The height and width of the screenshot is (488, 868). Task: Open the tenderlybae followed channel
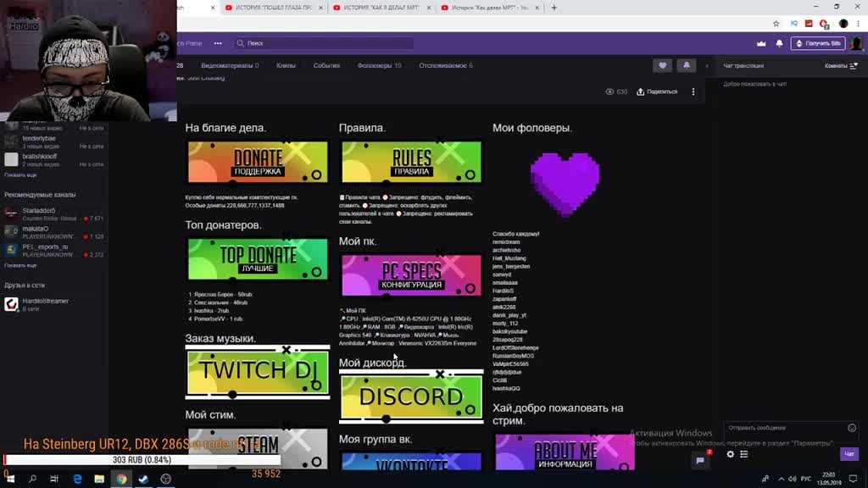point(53,142)
